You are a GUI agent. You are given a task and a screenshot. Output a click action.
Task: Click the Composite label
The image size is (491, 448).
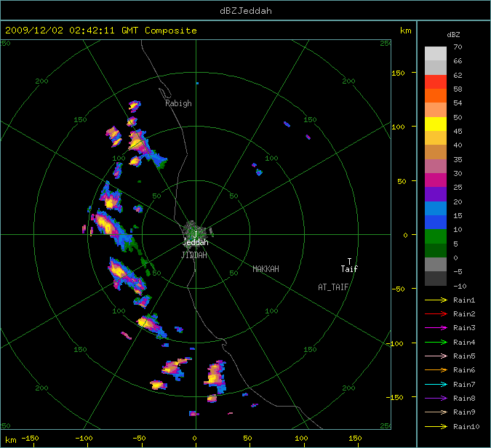pos(171,31)
